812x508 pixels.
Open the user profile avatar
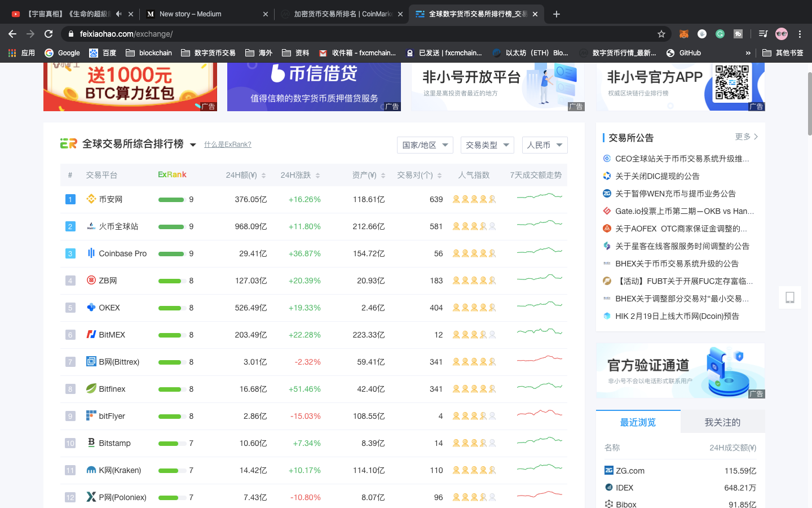[x=782, y=34]
